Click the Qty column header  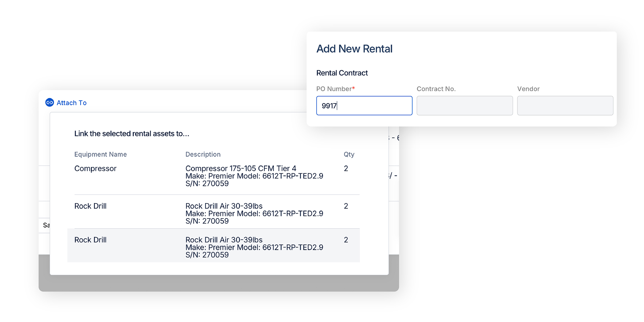(349, 154)
